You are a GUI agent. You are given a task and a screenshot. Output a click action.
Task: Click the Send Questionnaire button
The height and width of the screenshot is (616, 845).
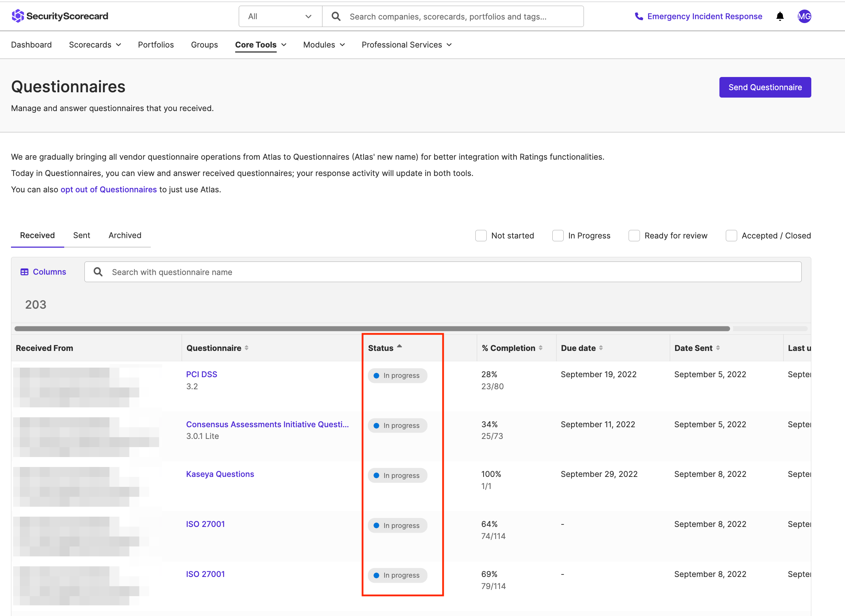point(765,87)
